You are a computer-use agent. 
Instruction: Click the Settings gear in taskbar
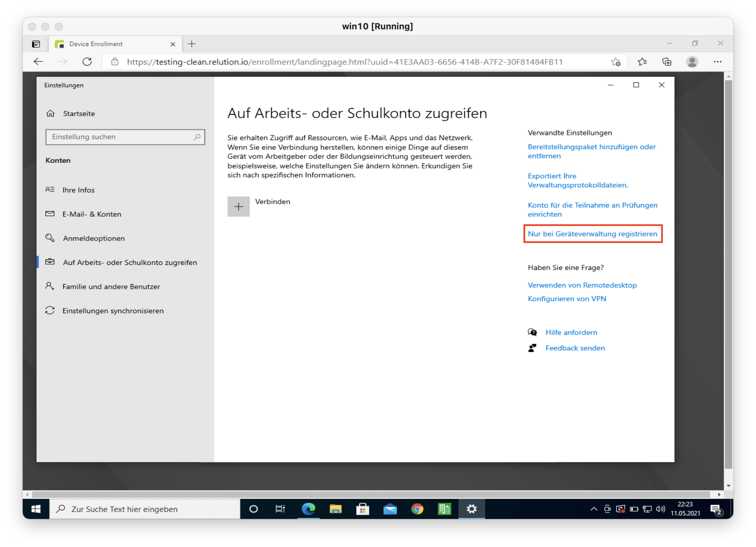coord(471,509)
